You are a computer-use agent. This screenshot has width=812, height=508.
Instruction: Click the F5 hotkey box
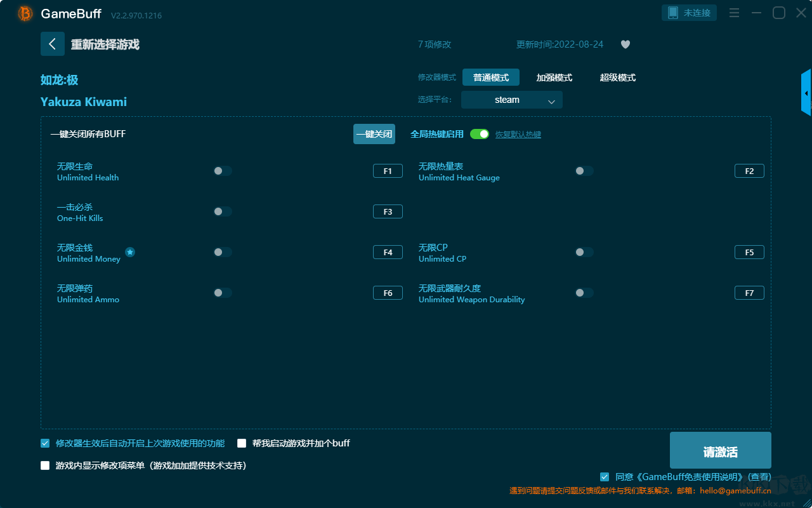coord(749,252)
